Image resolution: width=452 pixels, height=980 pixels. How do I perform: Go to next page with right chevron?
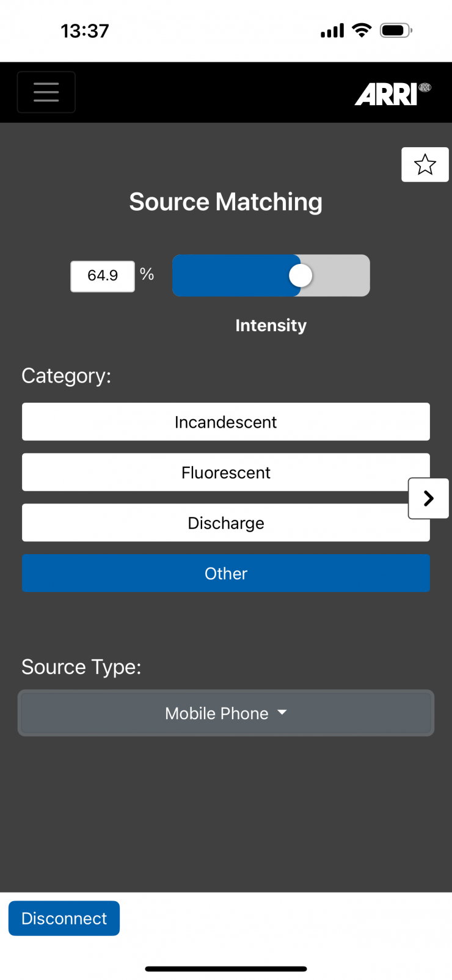[x=429, y=499]
